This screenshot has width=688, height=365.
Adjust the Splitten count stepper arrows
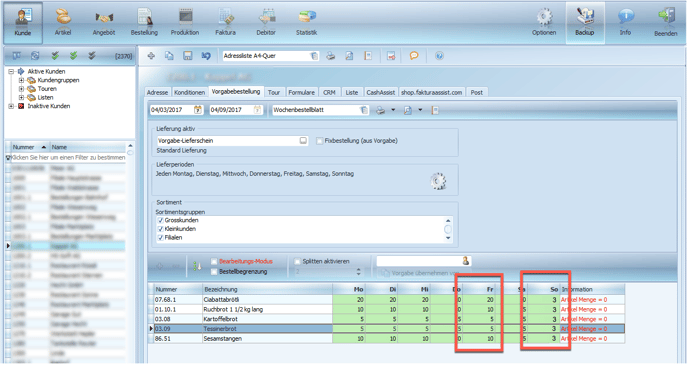pos(358,272)
